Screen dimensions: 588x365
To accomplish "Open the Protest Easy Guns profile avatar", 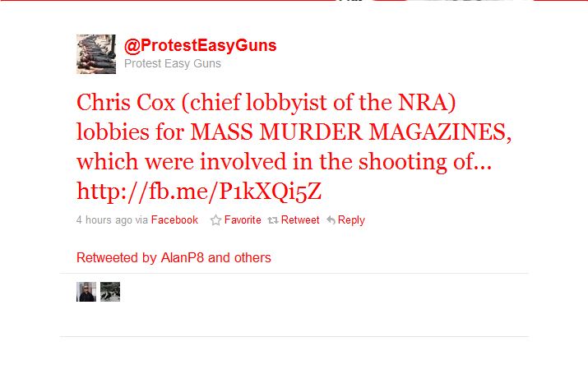I will tap(96, 54).
